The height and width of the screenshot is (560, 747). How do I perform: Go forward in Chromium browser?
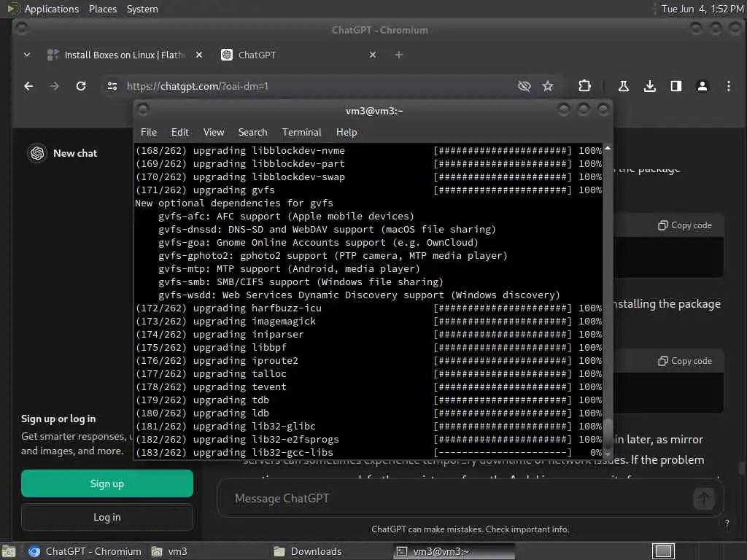click(54, 86)
